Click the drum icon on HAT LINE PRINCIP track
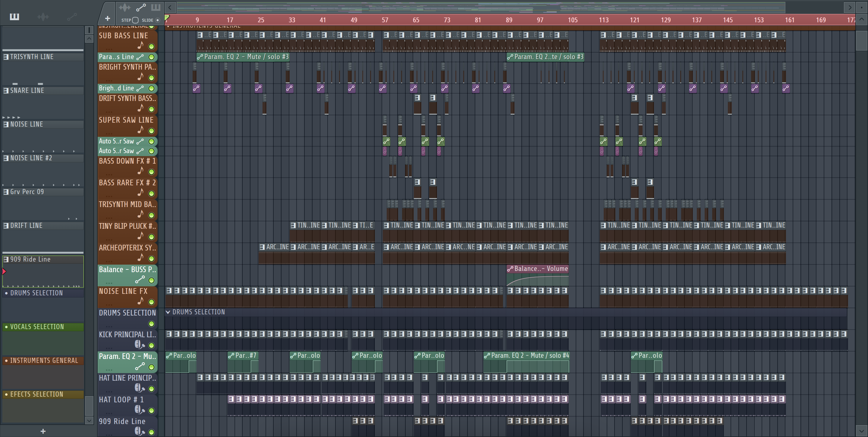Image resolution: width=868 pixels, height=437 pixels. click(139, 388)
